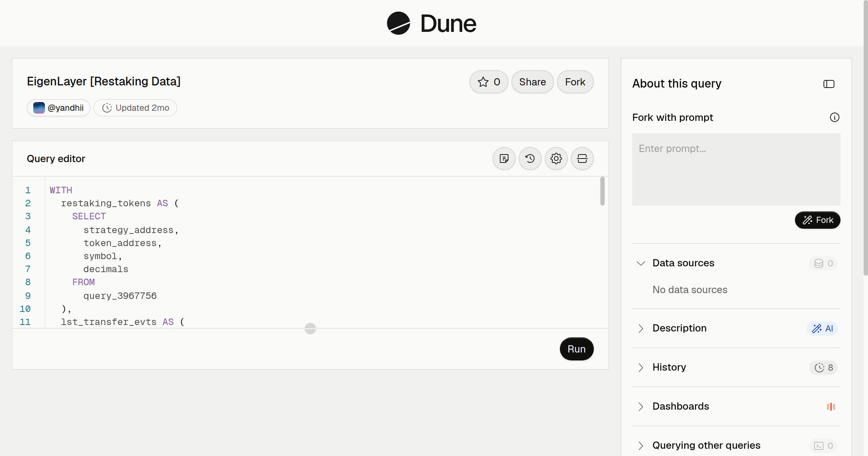This screenshot has height=456, width=868.
Task: Click the Dashboards chart icon
Action: pos(831,406)
